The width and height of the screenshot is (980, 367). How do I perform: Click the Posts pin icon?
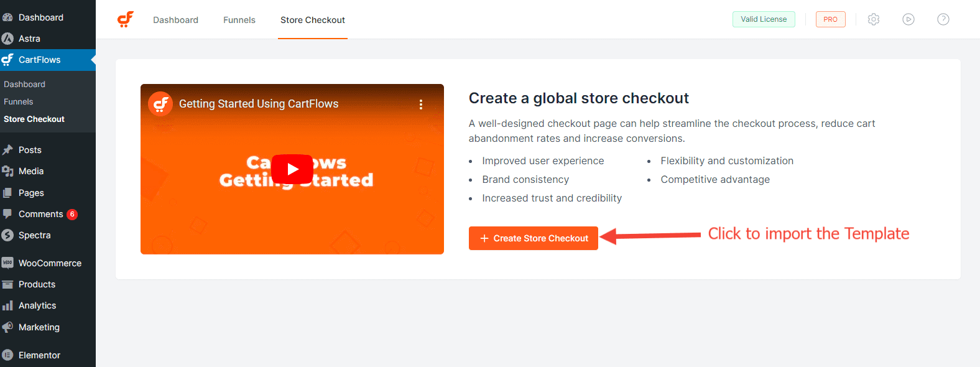pyautogui.click(x=7, y=150)
